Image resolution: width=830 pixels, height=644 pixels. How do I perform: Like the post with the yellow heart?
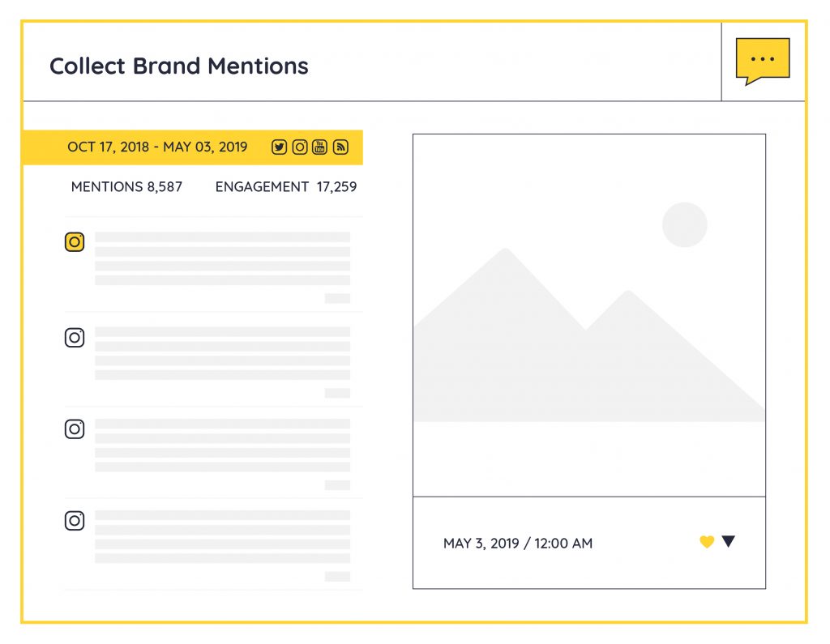click(x=707, y=542)
